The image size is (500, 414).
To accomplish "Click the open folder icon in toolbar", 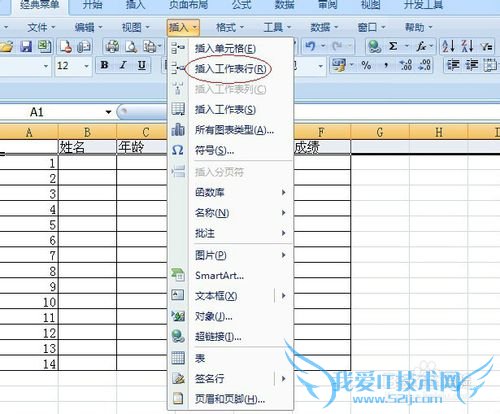I will 6,47.
